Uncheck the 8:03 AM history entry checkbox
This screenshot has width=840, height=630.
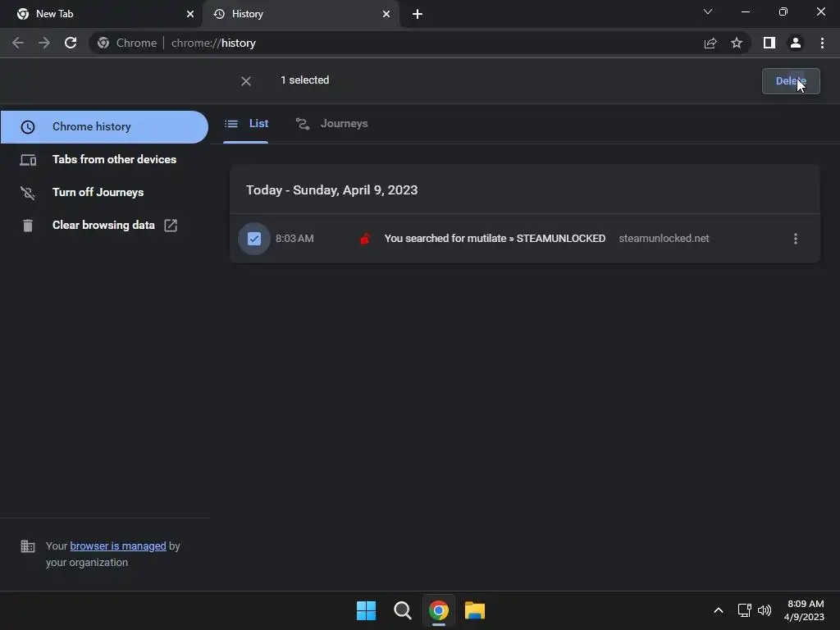tap(254, 239)
